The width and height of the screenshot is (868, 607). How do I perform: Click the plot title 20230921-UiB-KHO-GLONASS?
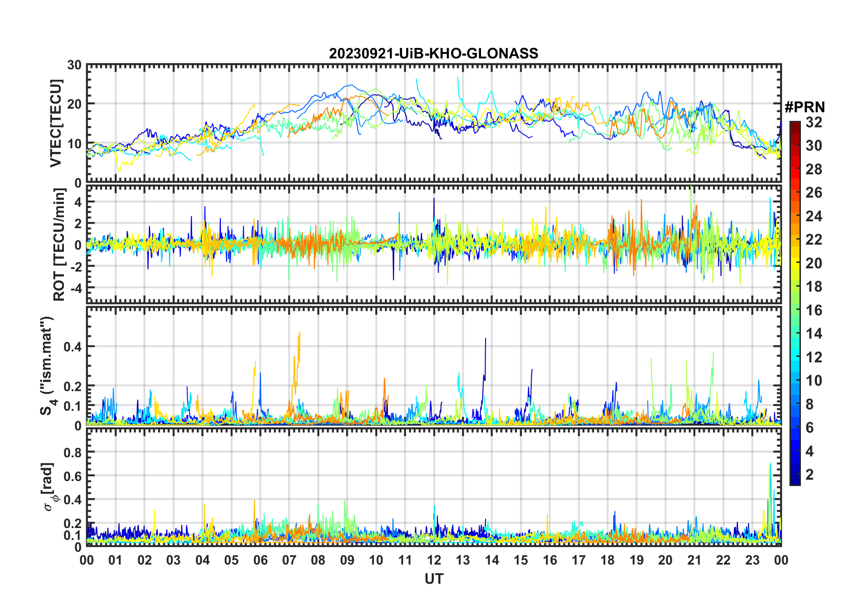[434, 53]
